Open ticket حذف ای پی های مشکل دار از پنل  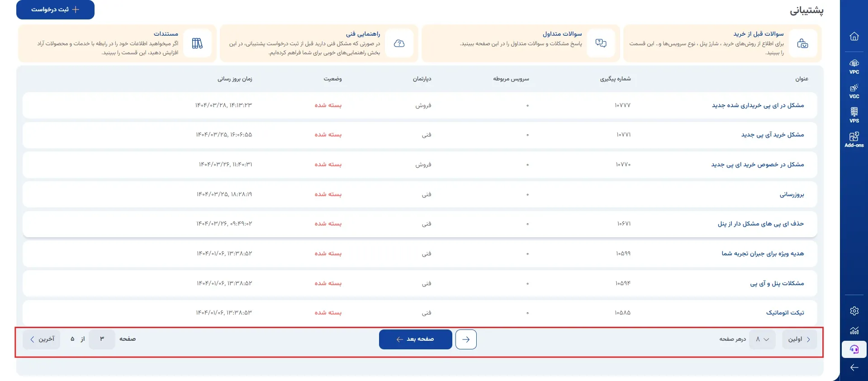[x=761, y=224]
